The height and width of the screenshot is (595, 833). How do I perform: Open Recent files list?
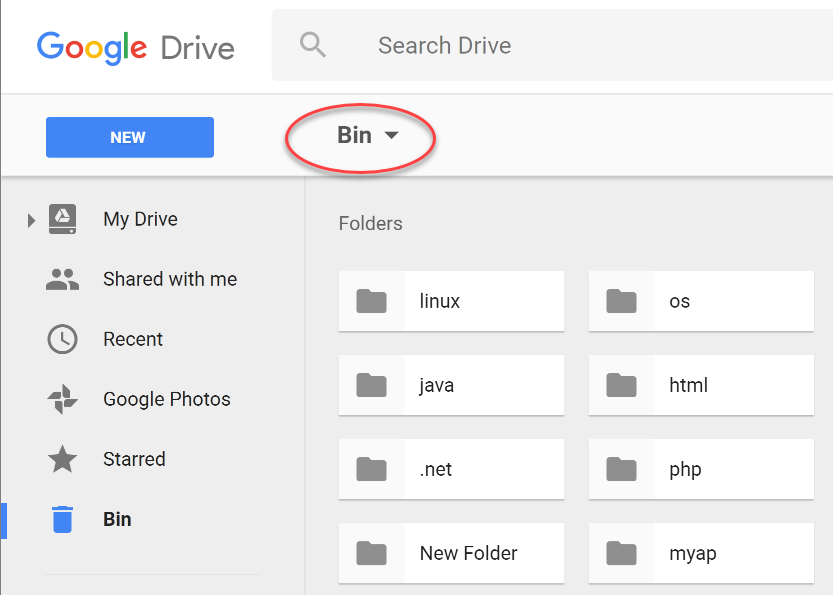click(133, 339)
